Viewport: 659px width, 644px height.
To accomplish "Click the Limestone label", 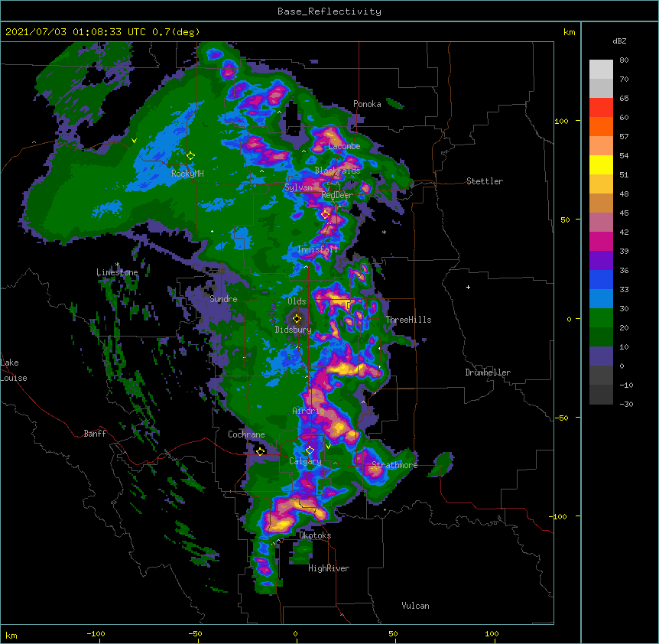I will (x=117, y=272).
